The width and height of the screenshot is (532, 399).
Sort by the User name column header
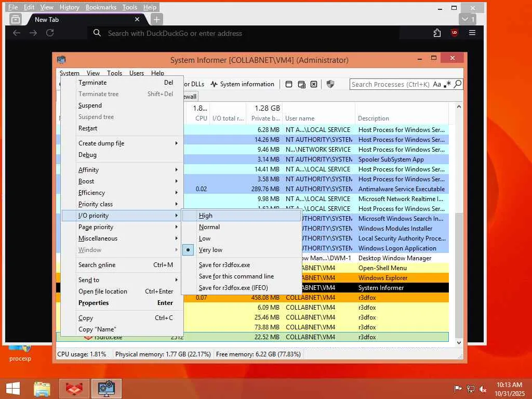[318, 118]
